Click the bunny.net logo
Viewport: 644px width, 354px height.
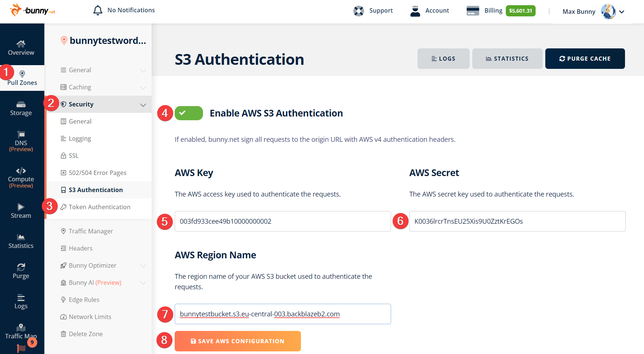pyautogui.click(x=33, y=10)
